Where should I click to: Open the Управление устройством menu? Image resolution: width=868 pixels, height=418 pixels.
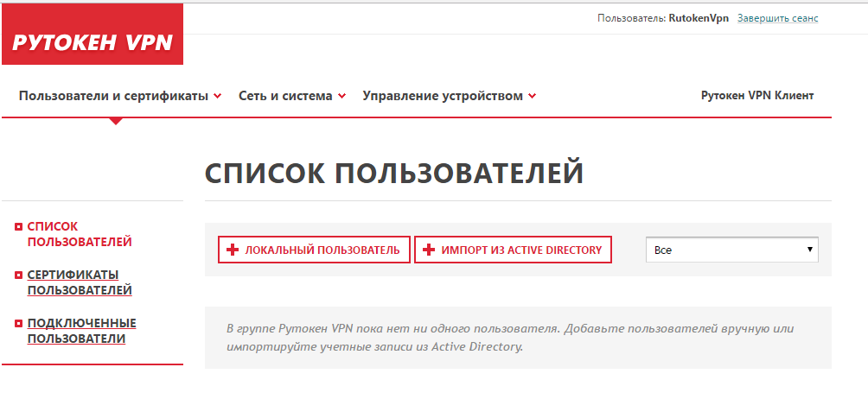[x=443, y=96]
